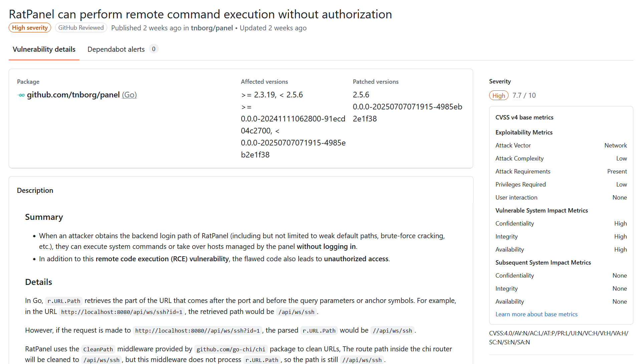Viewport: 642px width, 364px height.
Task: Open Learn more about base metrics
Action: click(536, 314)
